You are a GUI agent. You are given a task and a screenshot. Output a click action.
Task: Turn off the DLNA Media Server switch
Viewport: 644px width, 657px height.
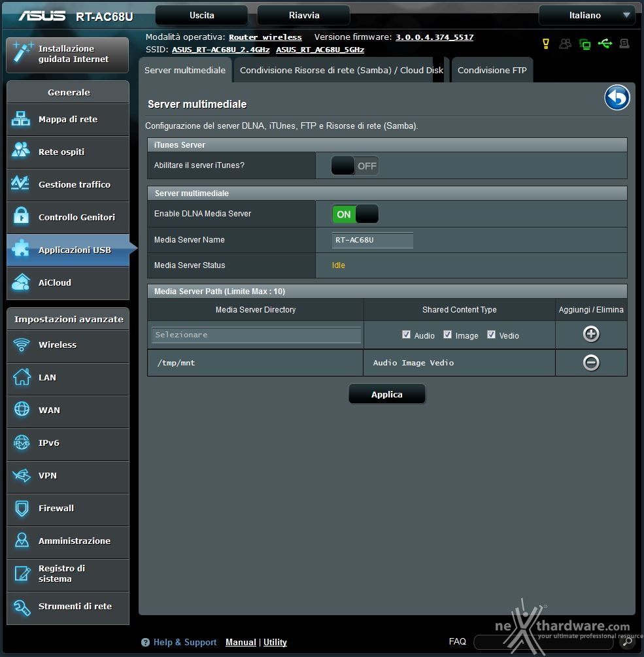click(355, 214)
